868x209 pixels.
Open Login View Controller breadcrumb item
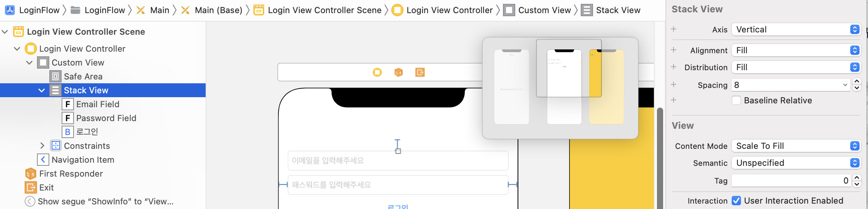pyautogui.click(x=449, y=10)
